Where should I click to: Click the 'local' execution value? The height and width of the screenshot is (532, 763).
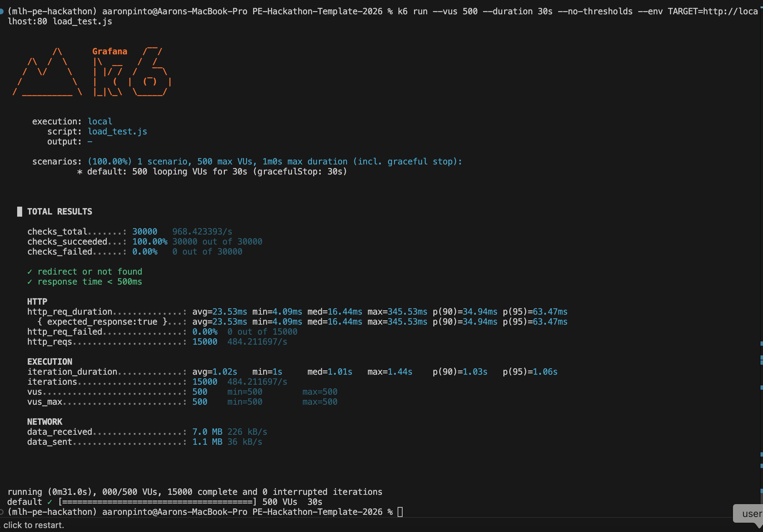100,122
